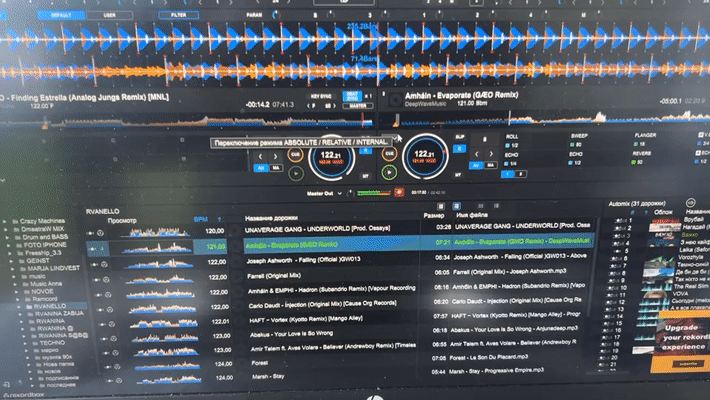
Task: Click the BPM sort arrow in the column header
Action: (x=220, y=219)
